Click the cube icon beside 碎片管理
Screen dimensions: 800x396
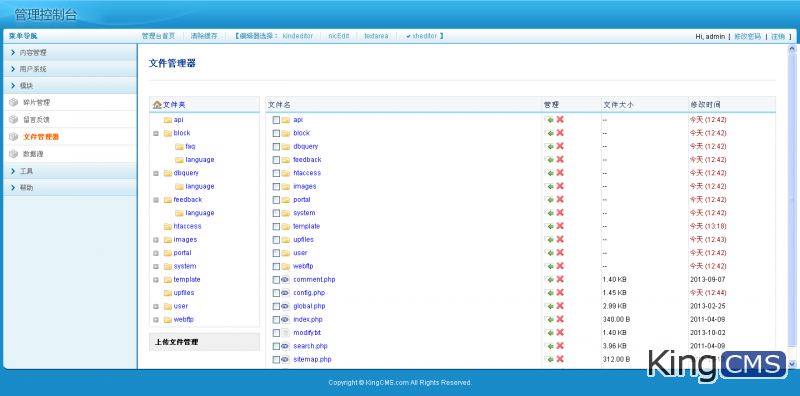tap(13, 103)
